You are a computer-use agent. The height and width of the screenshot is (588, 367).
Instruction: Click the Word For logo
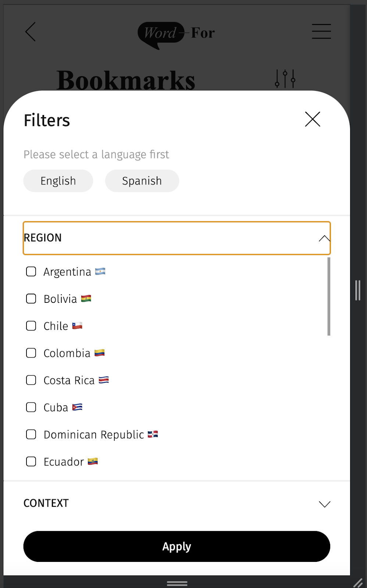click(176, 35)
